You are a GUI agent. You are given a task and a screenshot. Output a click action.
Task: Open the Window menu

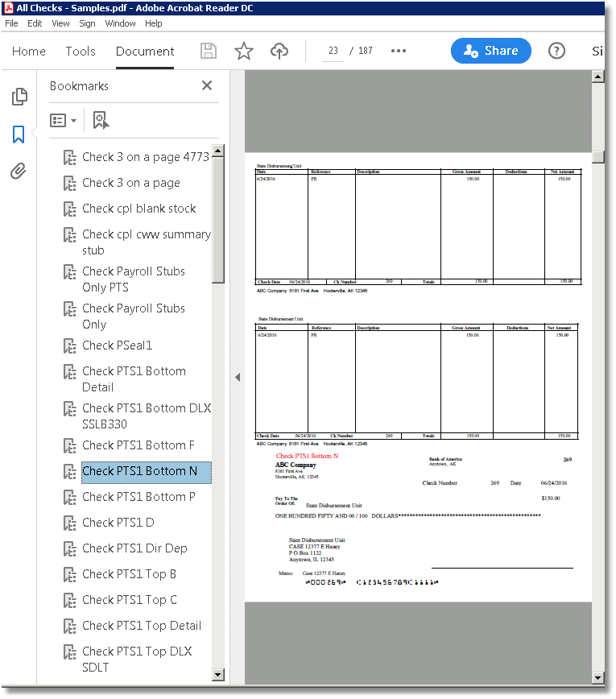click(x=120, y=23)
